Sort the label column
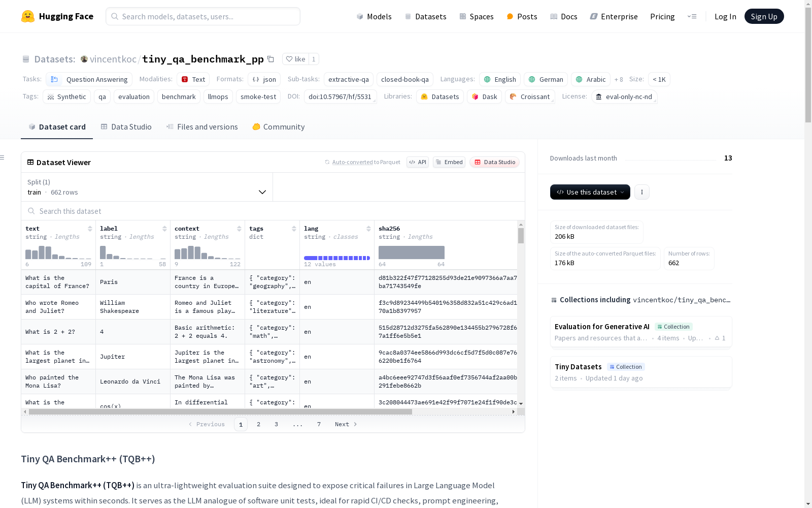This screenshot has height=508, width=812. (164, 229)
